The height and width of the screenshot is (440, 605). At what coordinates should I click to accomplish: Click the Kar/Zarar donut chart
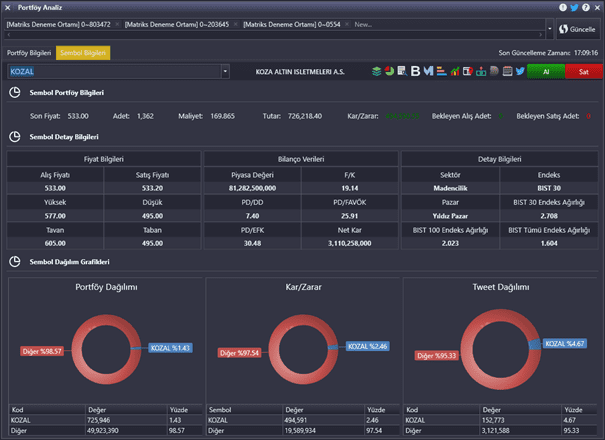tap(303, 349)
